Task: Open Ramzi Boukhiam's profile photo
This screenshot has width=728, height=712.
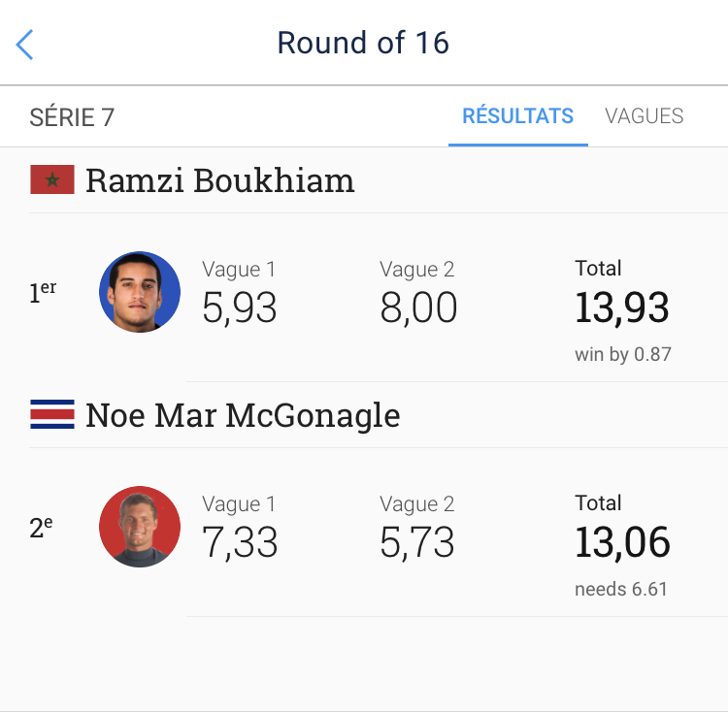Action: tap(140, 292)
